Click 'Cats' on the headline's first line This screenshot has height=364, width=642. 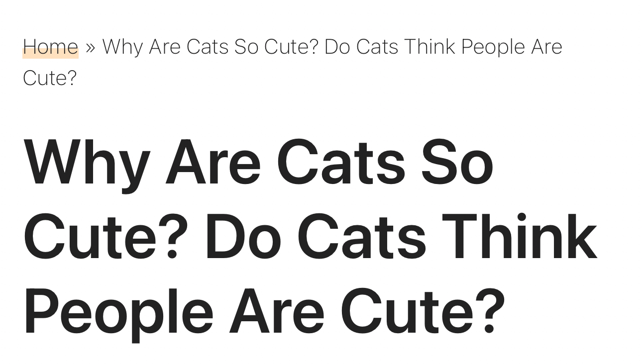point(341,163)
